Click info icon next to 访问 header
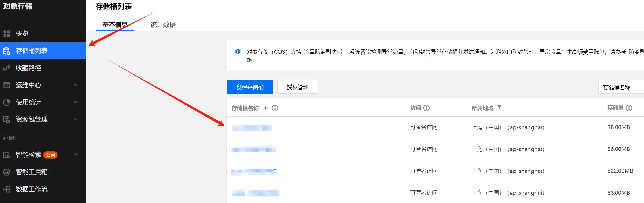 426,108
